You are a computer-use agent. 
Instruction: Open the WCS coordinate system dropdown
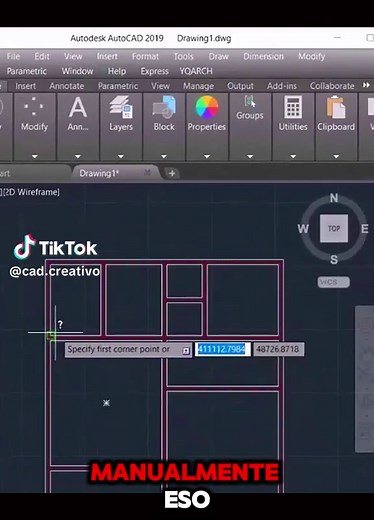333,282
